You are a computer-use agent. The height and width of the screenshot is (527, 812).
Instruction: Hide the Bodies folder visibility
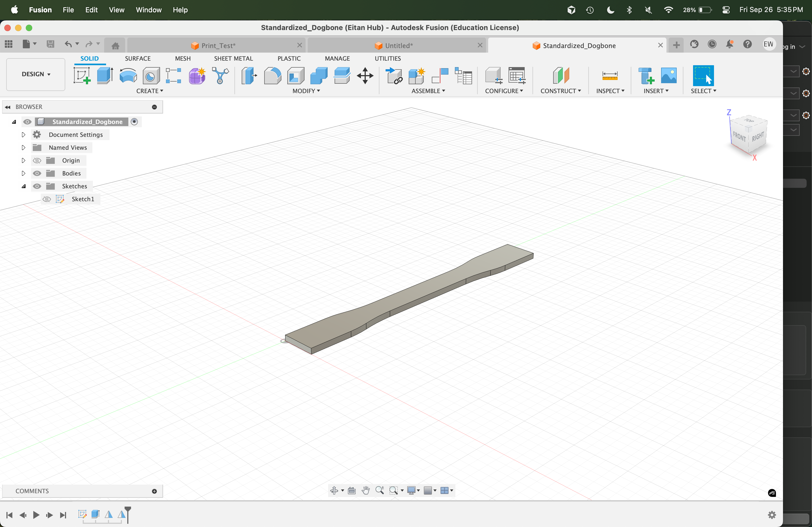(x=37, y=173)
